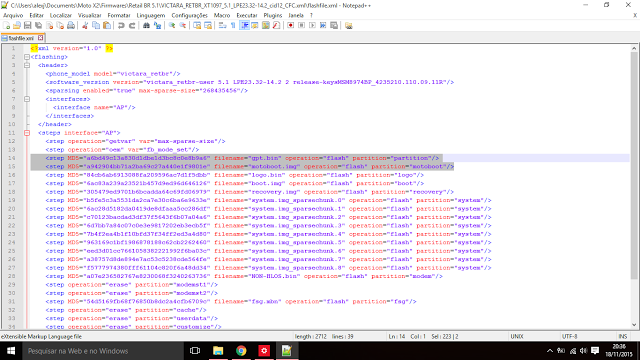
Task: Click the save recorded macro icon
Action: tap(334, 26)
